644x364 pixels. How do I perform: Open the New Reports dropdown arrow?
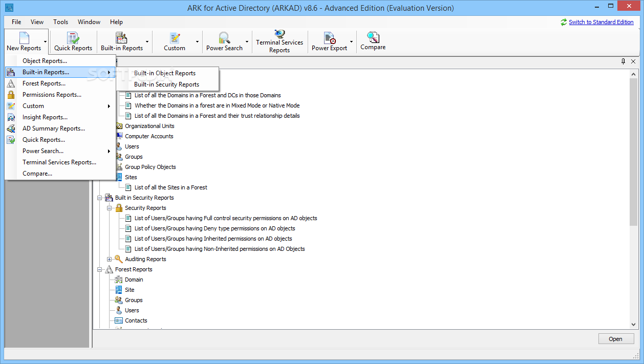point(46,41)
